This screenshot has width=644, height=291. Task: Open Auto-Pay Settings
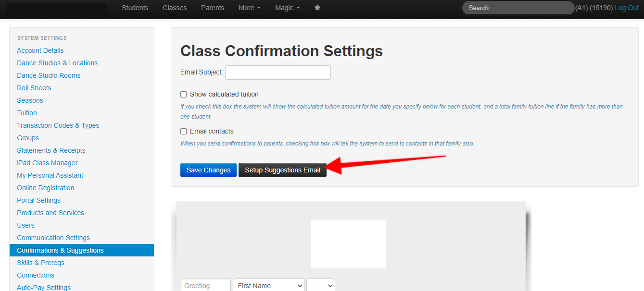44,288
